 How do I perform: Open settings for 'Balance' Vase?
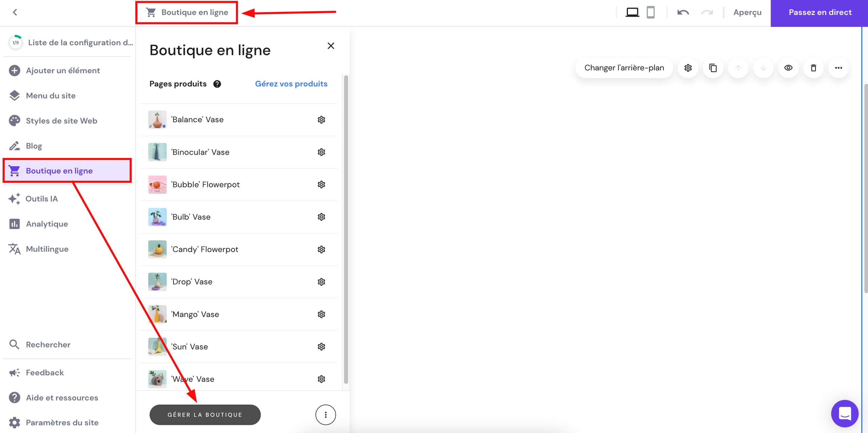click(321, 120)
